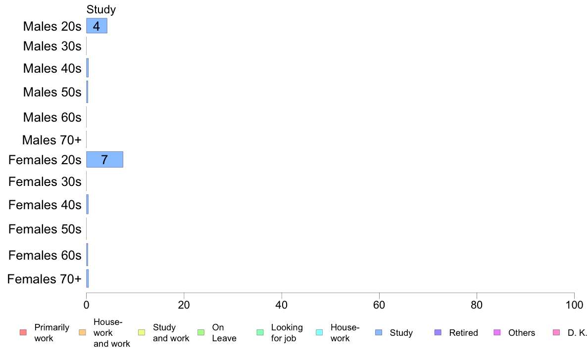Click the Females 20s bar labeled 7
This screenshot has width=588, height=364.
(104, 160)
